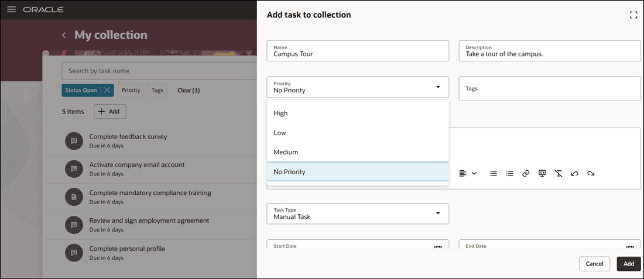The height and width of the screenshot is (279, 644).
Task: Choose Low priority from the list
Action: click(358, 133)
